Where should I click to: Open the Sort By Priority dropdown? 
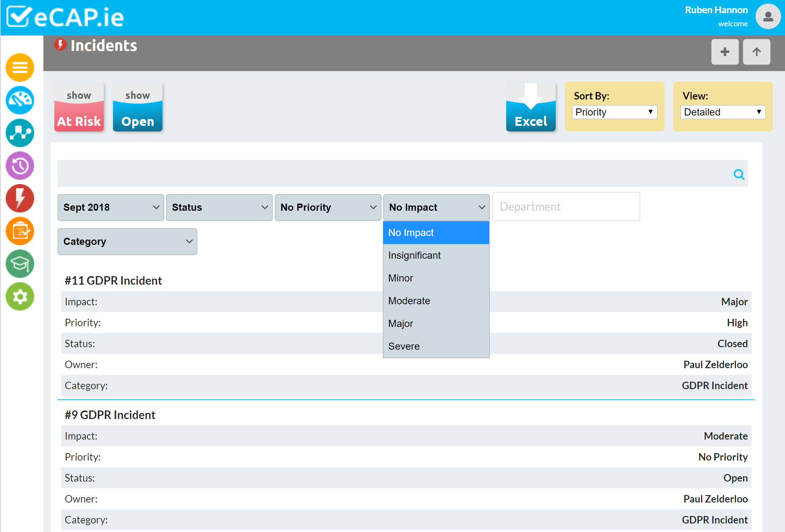614,112
